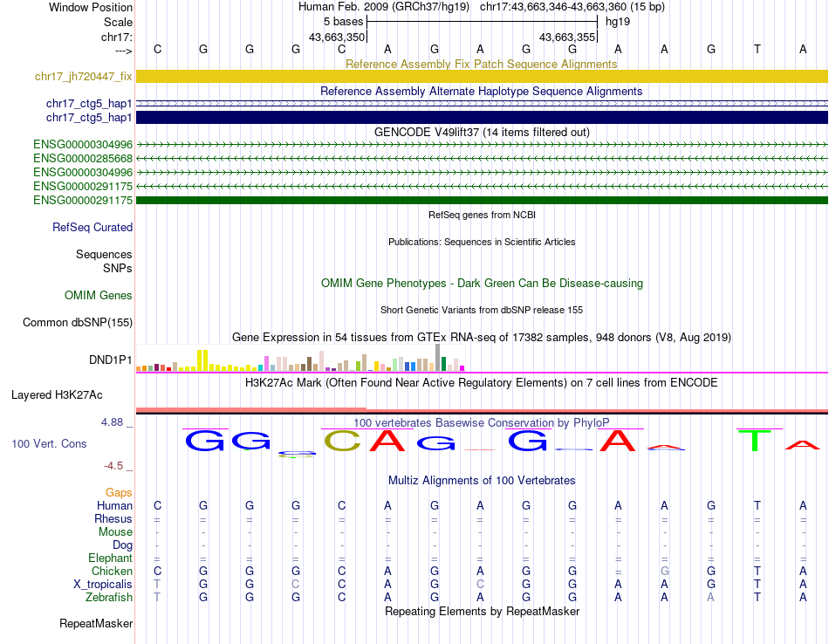Click the faded G in the Chicken alignment row
829x644 pixels.
(x=665, y=572)
